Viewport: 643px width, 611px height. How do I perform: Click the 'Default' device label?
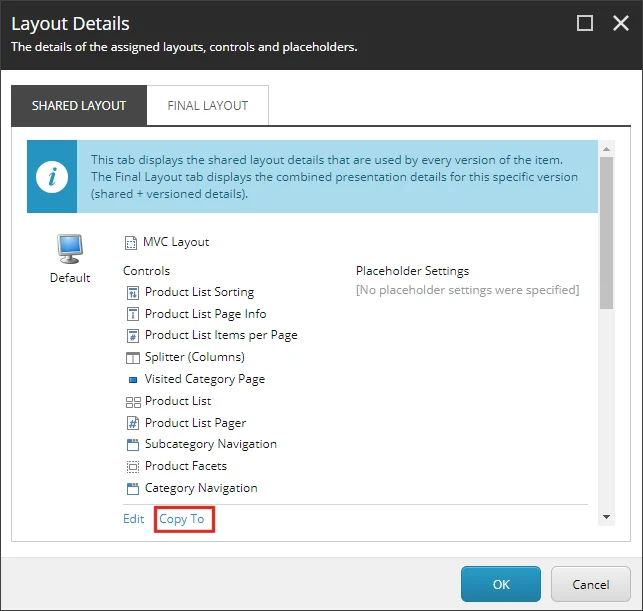pos(70,278)
